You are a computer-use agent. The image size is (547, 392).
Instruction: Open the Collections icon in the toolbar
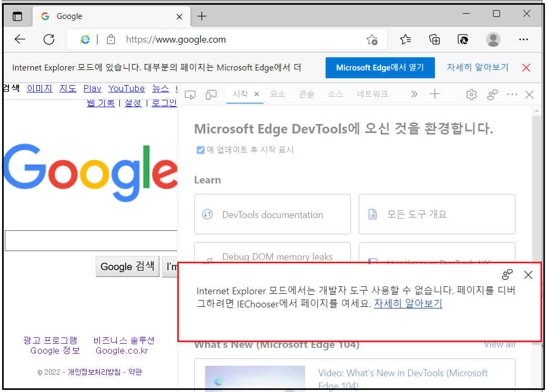(x=434, y=39)
